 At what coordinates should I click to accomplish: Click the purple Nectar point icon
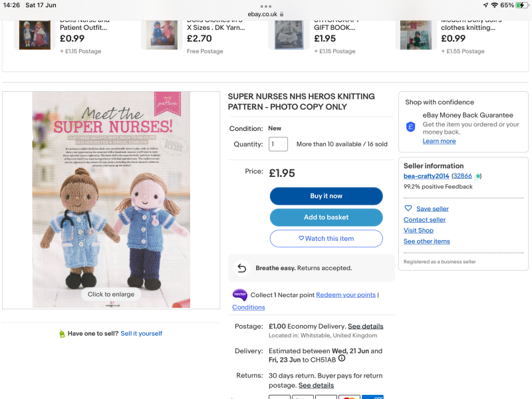point(240,295)
